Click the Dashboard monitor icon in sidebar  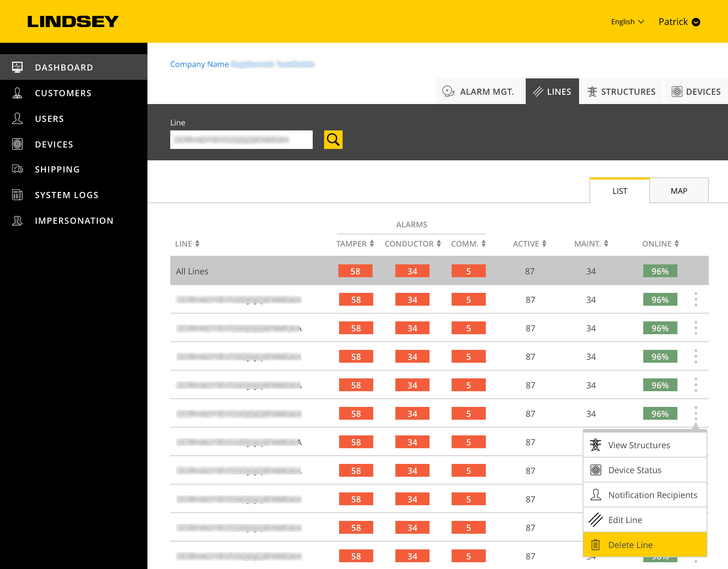coord(17,67)
